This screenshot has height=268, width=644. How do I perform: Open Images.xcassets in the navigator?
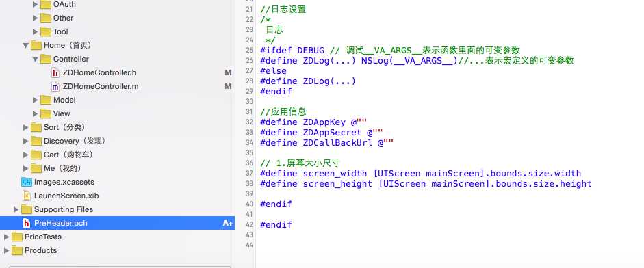pyautogui.click(x=64, y=182)
